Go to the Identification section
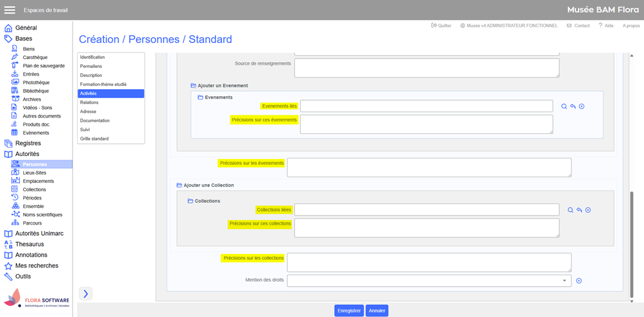The height and width of the screenshot is (317, 644). pyautogui.click(x=92, y=57)
